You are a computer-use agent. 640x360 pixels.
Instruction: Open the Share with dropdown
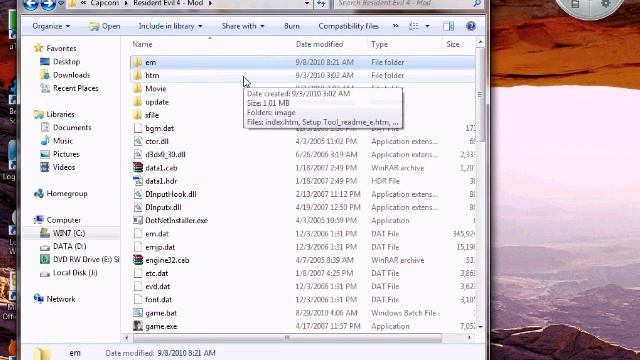tap(243, 26)
